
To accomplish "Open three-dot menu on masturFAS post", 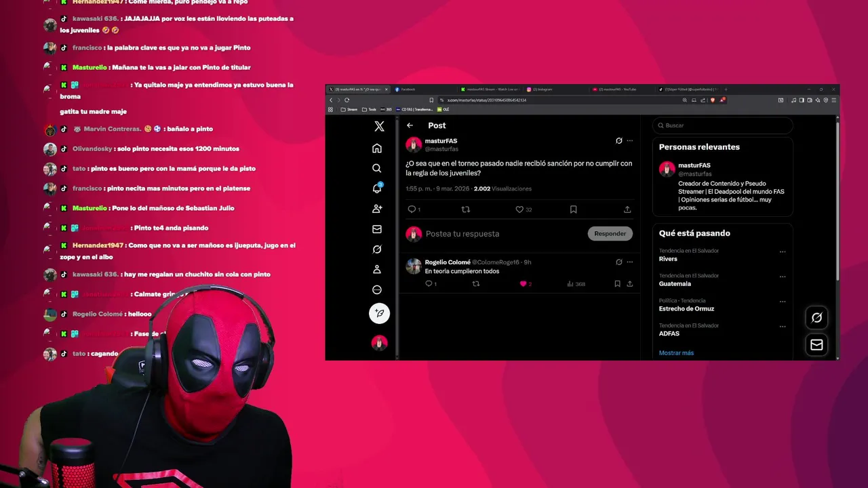I will (x=630, y=141).
